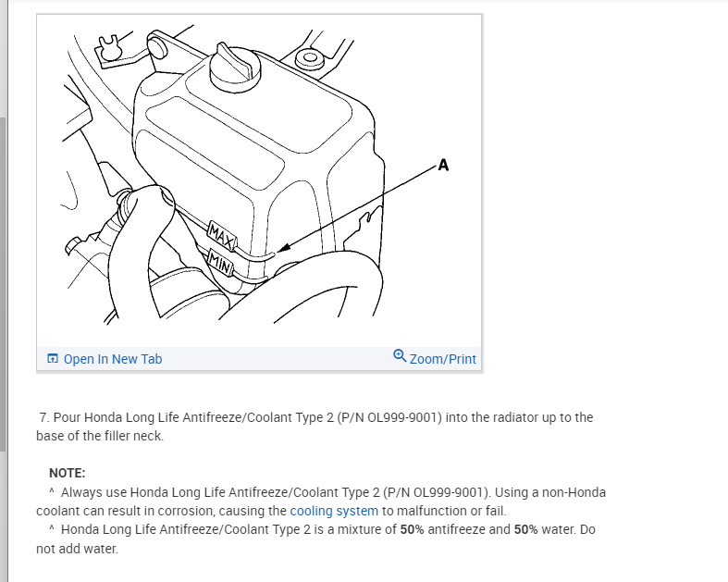Click the Zoom/Print magnifier icon
728x582 pixels.
click(x=400, y=356)
